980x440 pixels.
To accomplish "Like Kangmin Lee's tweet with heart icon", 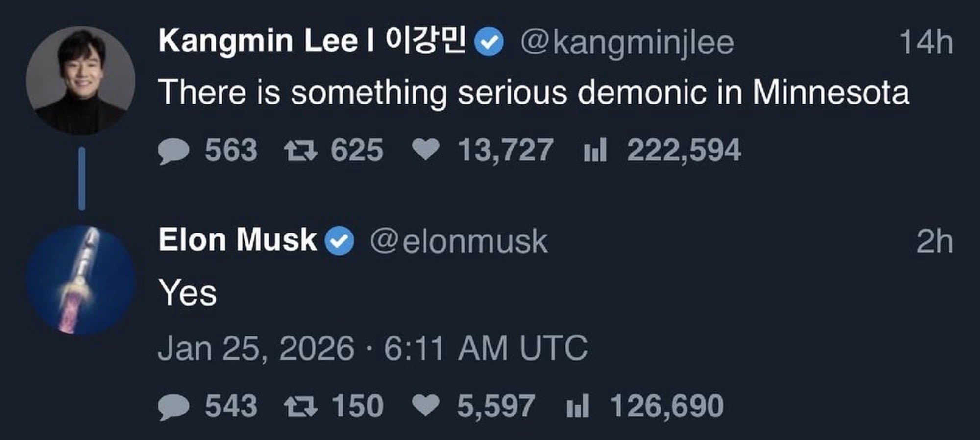I will tap(425, 149).
